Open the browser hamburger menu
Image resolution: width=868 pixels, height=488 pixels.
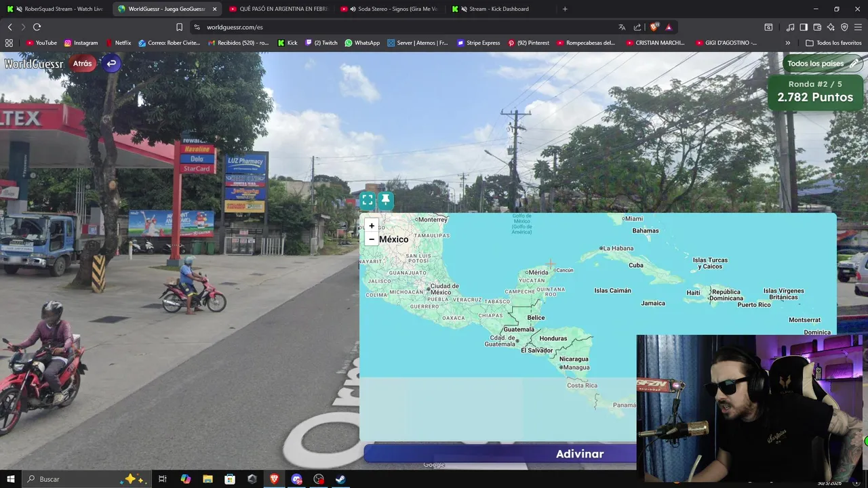(859, 27)
